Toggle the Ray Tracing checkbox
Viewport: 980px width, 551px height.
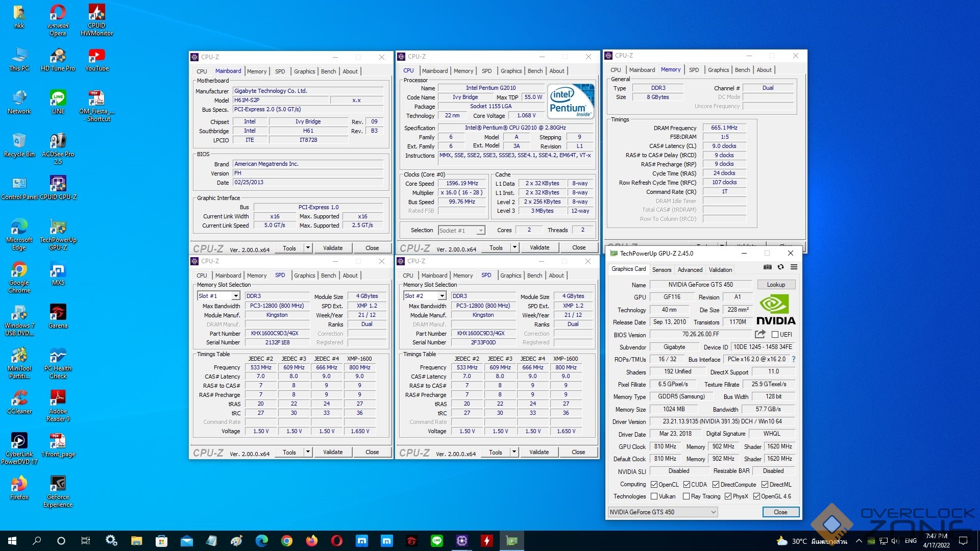687,496
